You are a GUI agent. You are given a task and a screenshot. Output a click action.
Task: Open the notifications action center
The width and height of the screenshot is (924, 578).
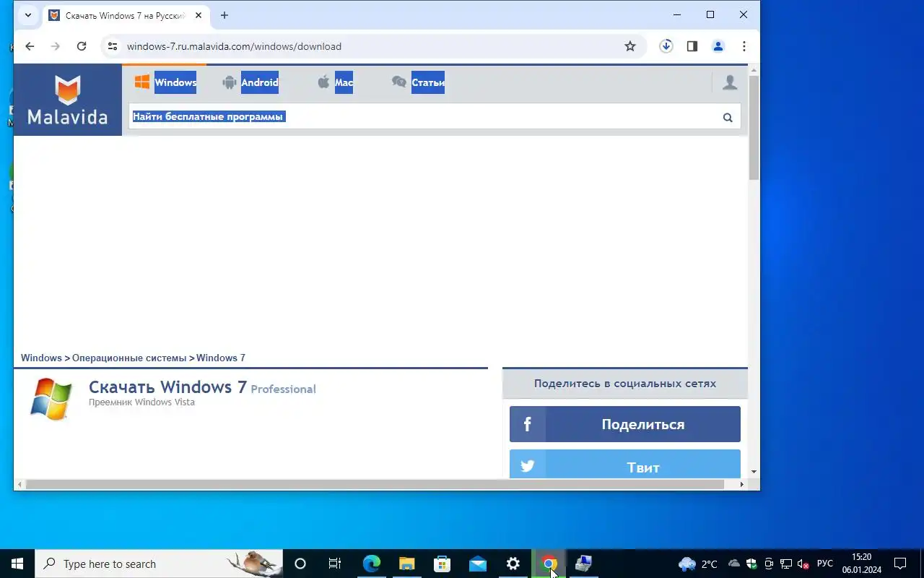(x=900, y=564)
